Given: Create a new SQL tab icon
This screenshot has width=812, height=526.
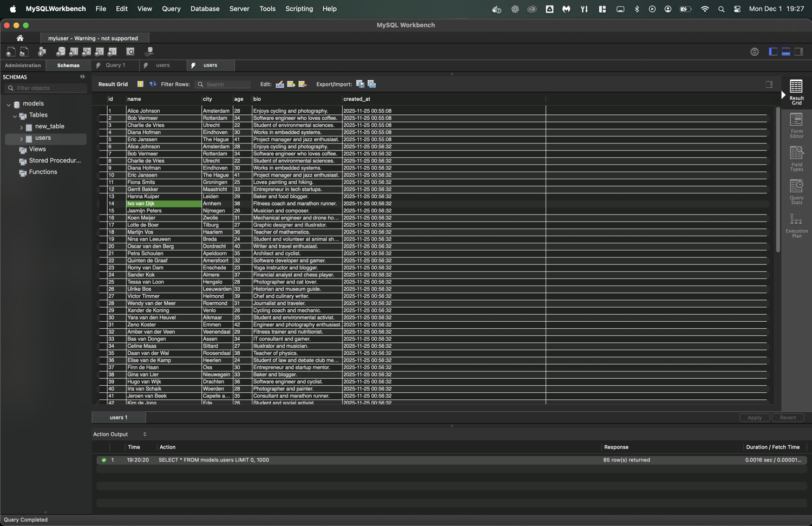Looking at the screenshot, I should pyautogui.click(x=11, y=51).
